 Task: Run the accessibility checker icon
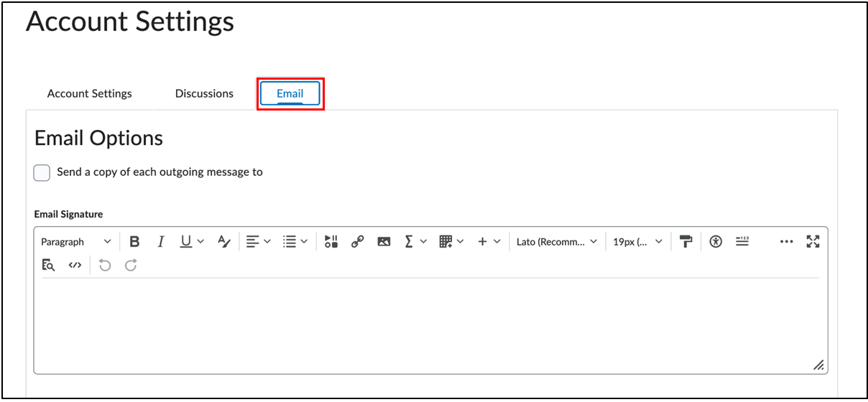coord(715,242)
